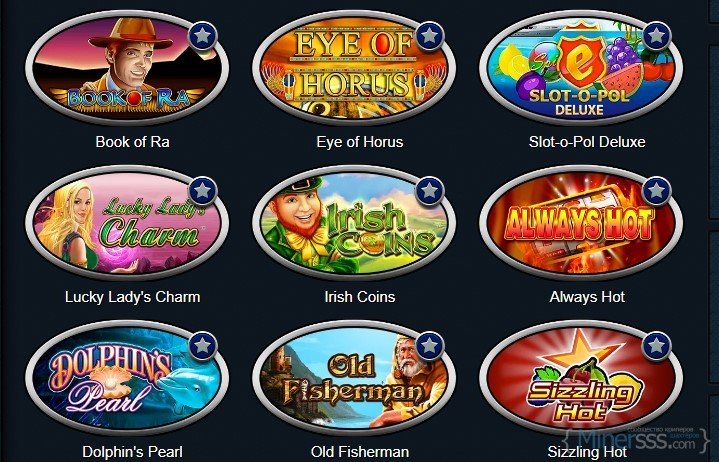Click the Lucky Lady's Charm text label
The width and height of the screenshot is (719, 462).
tap(133, 297)
